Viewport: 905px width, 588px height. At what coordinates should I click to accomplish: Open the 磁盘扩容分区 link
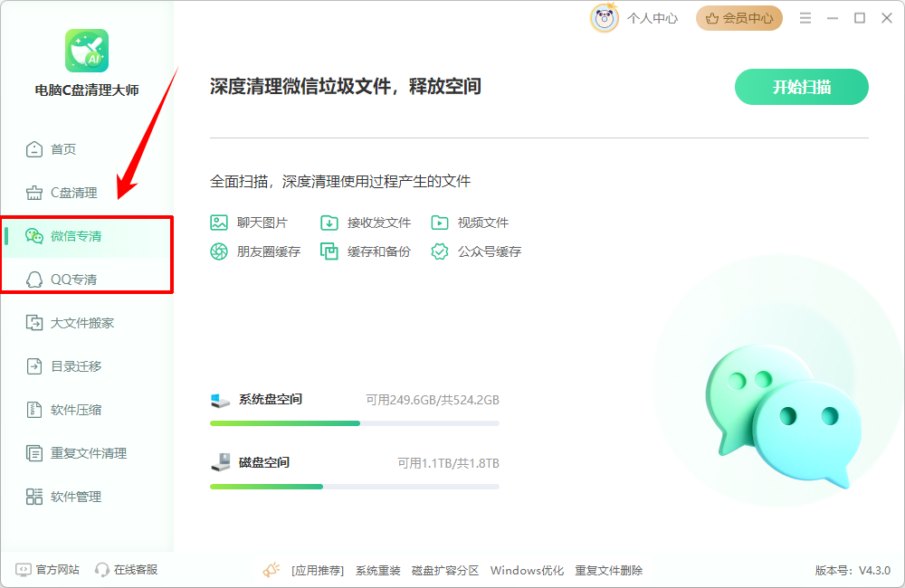[x=445, y=571]
